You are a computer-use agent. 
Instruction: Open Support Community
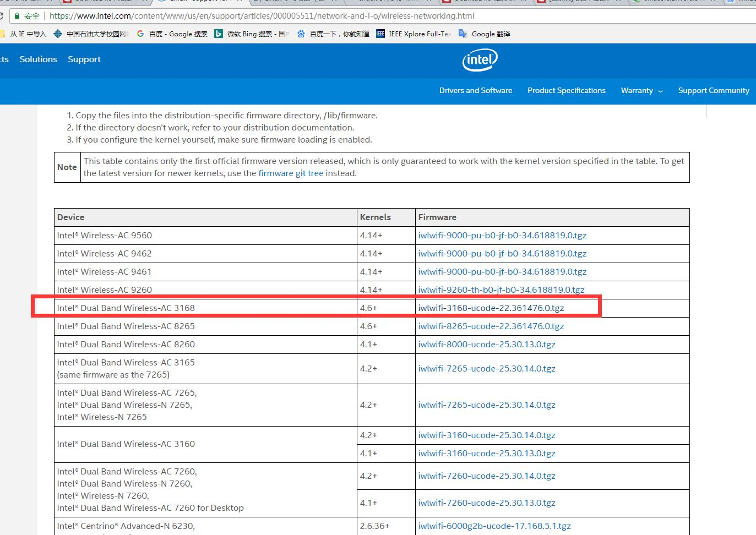[714, 90]
